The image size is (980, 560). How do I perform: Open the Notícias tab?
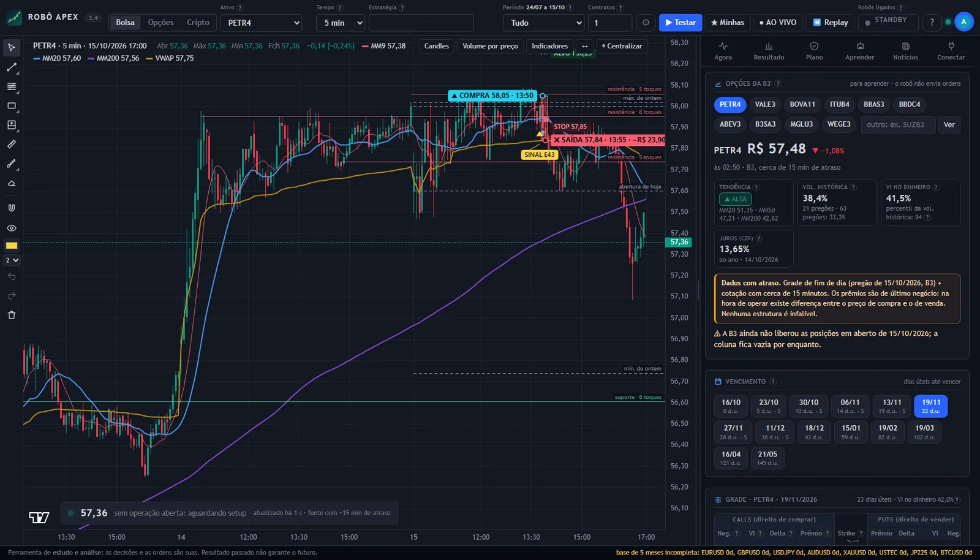pyautogui.click(x=905, y=51)
